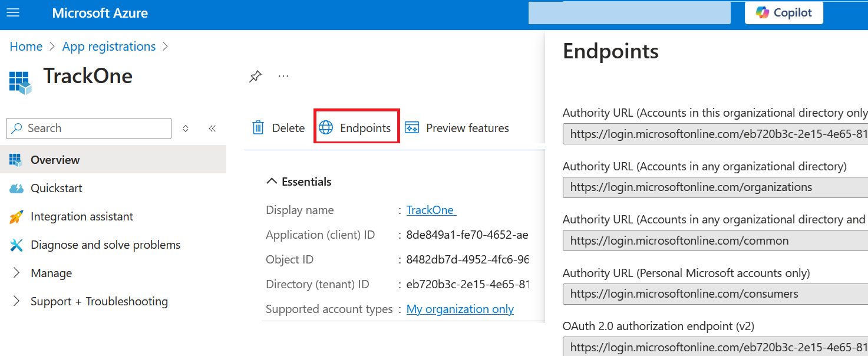The height and width of the screenshot is (356, 868).
Task: Select the Object ID value
Action: click(x=468, y=259)
